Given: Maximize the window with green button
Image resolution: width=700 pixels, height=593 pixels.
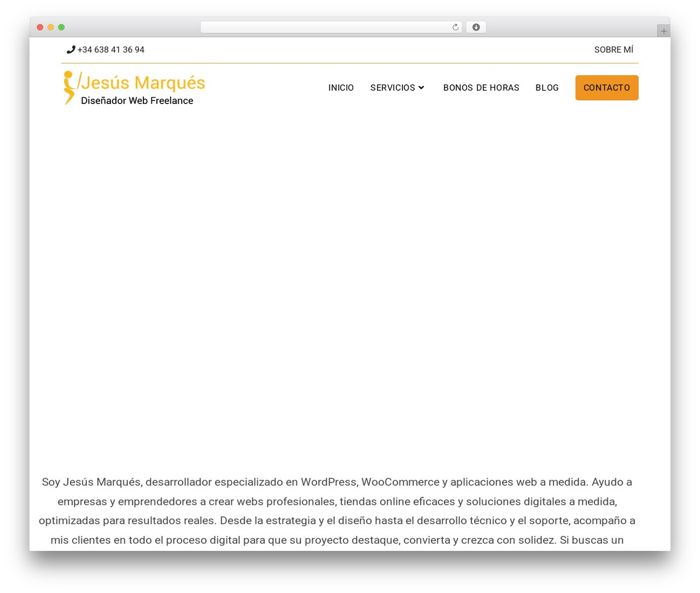Looking at the screenshot, I should [x=61, y=27].
